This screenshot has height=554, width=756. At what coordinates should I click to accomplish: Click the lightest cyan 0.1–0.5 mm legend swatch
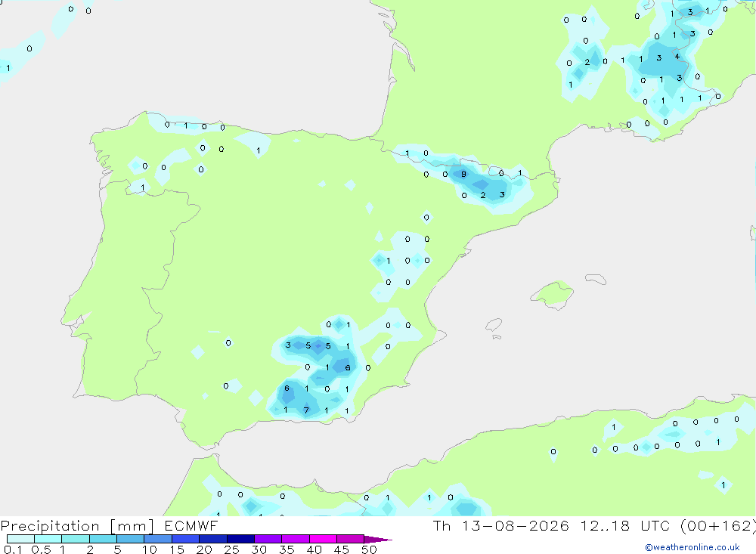click(x=20, y=539)
